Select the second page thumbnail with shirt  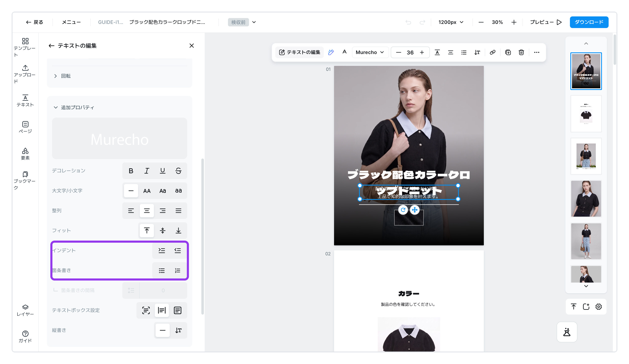point(586,114)
